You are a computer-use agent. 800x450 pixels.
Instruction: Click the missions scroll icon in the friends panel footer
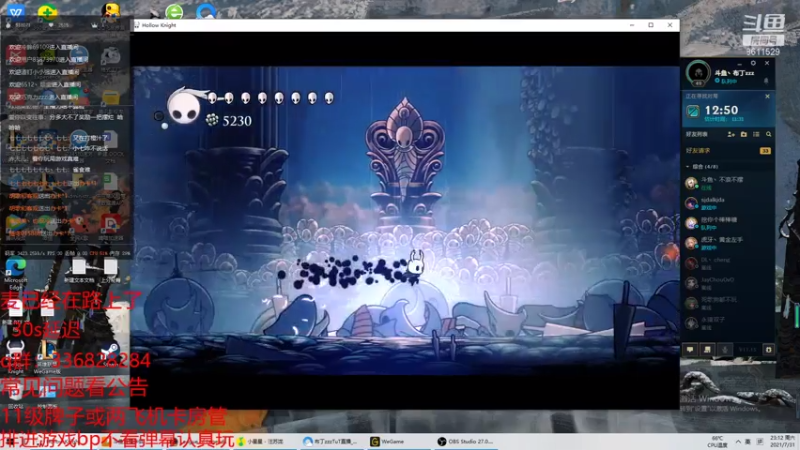(708, 349)
